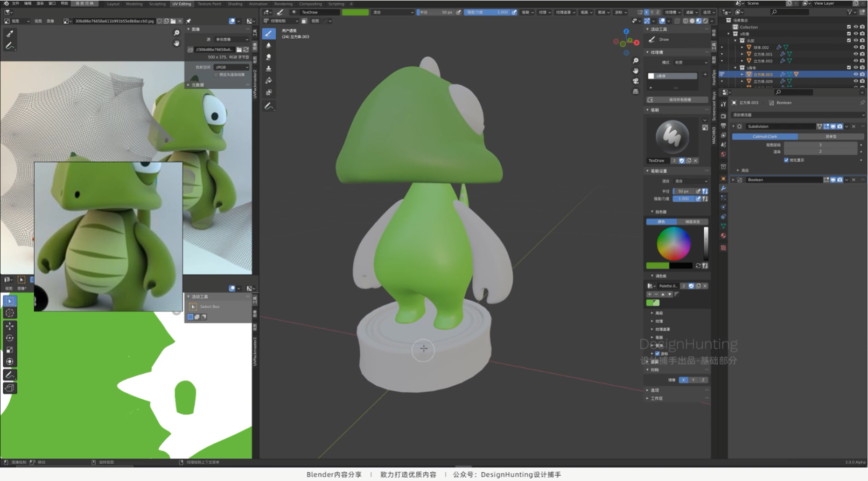This screenshot has height=481, width=868.
Task: Select the Select Box tool in the UV editor
Action: [10, 301]
